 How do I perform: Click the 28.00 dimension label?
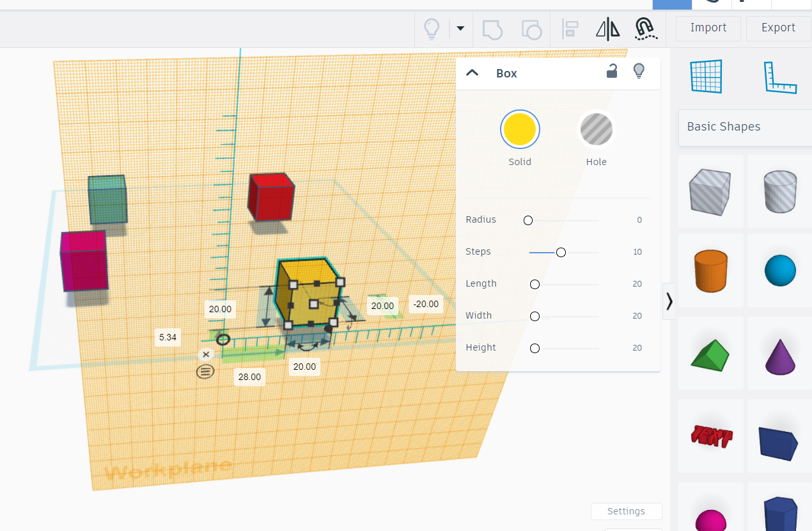click(249, 377)
